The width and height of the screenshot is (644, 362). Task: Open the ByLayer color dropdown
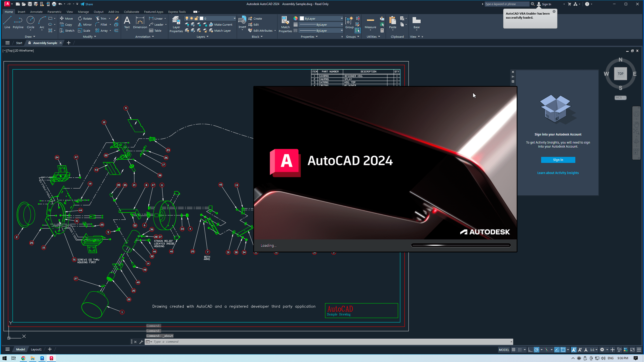pyautogui.click(x=341, y=19)
